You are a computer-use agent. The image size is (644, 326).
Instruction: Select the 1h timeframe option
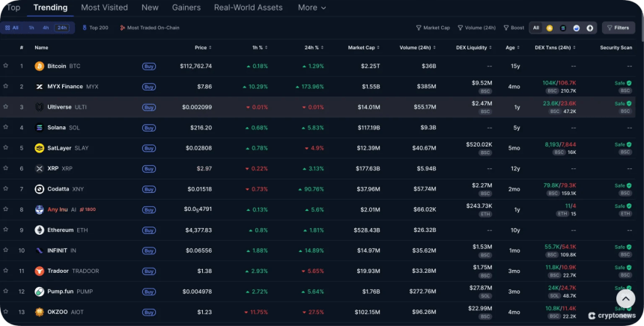click(31, 28)
